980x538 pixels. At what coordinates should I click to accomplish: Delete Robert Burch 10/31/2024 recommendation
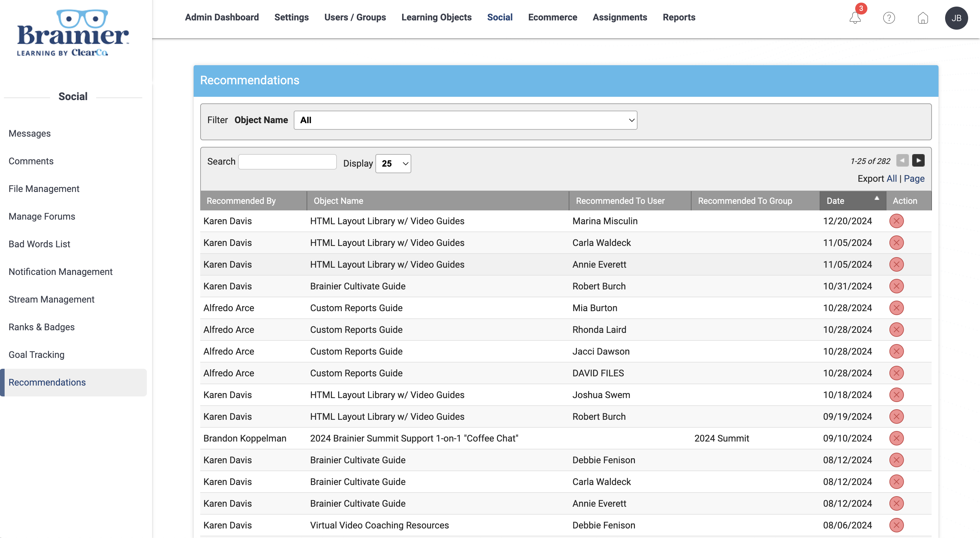point(896,286)
